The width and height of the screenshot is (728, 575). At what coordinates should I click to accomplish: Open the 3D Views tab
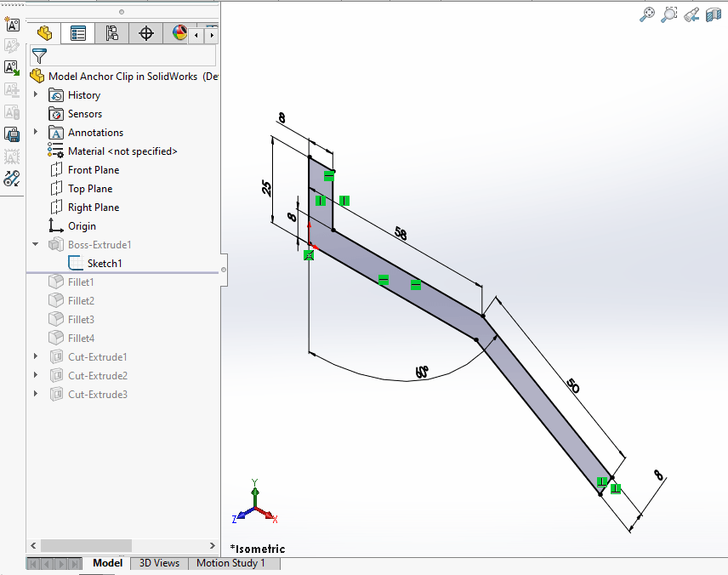point(158,563)
